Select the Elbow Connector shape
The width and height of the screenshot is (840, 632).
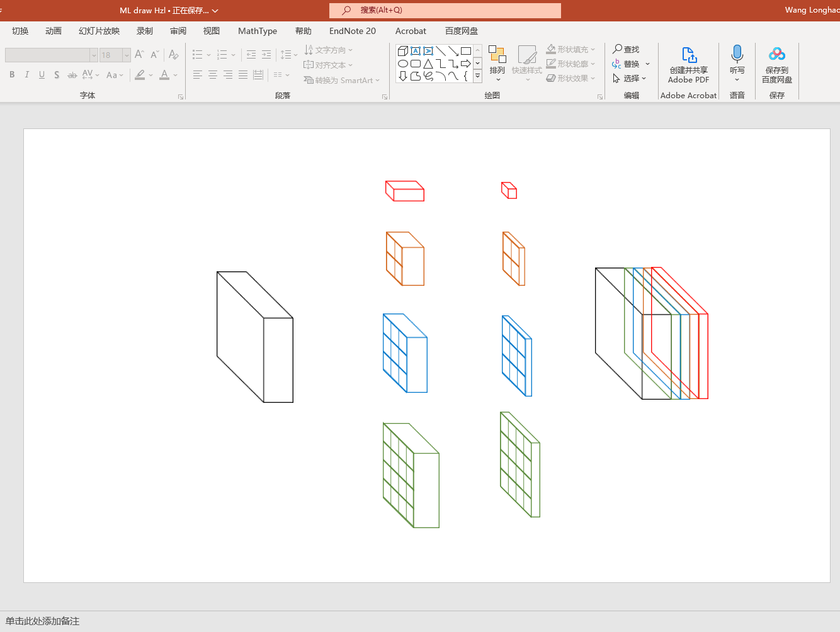pyautogui.click(x=441, y=64)
